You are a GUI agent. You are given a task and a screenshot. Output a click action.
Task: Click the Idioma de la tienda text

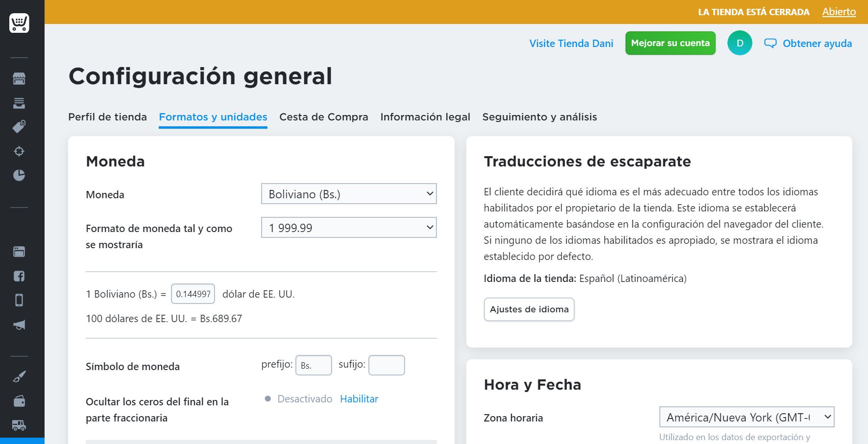pos(585,279)
